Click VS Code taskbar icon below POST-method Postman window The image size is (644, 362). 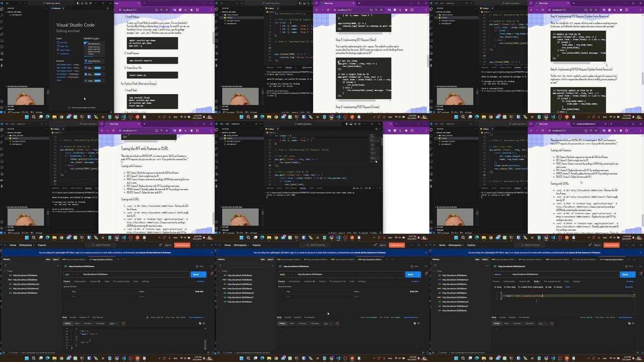point(339,358)
